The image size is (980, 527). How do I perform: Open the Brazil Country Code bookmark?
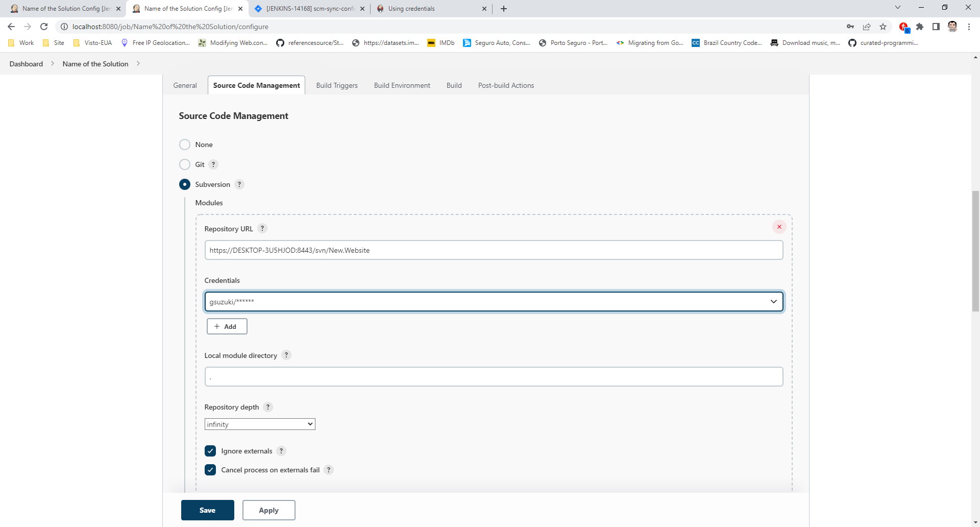pyautogui.click(x=727, y=43)
